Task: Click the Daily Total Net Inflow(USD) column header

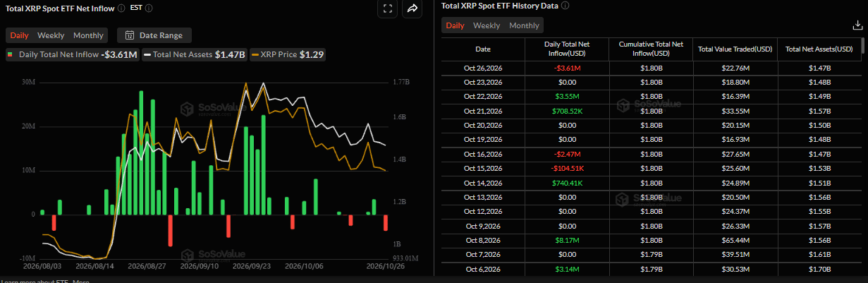Action: [x=567, y=49]
